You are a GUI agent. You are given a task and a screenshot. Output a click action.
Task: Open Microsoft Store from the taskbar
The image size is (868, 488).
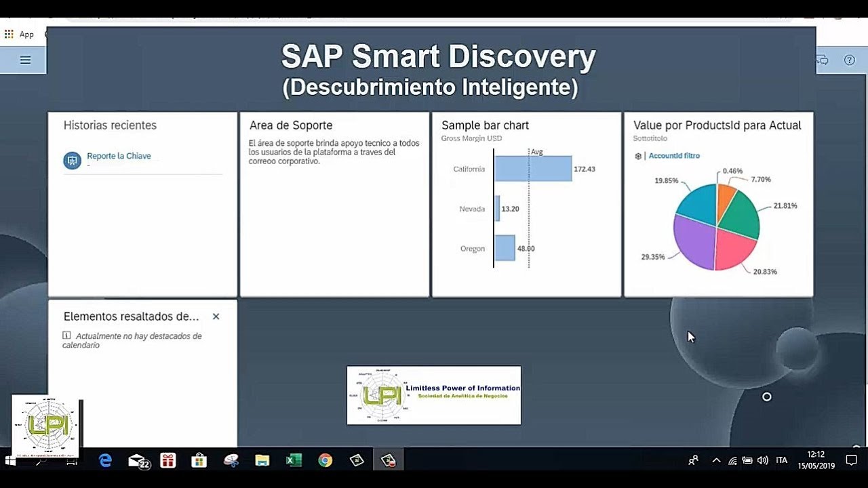(199, 461)
